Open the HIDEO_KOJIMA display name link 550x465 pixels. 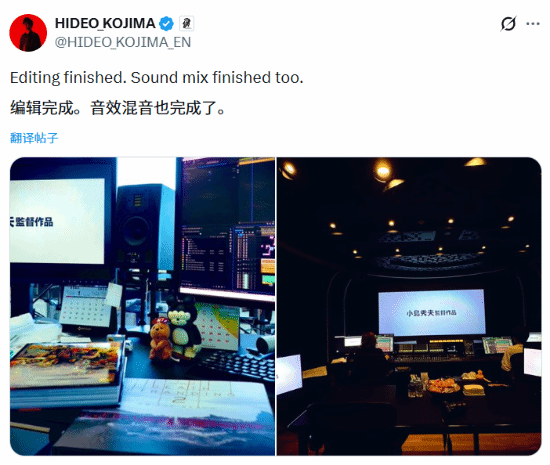point(105,23)
